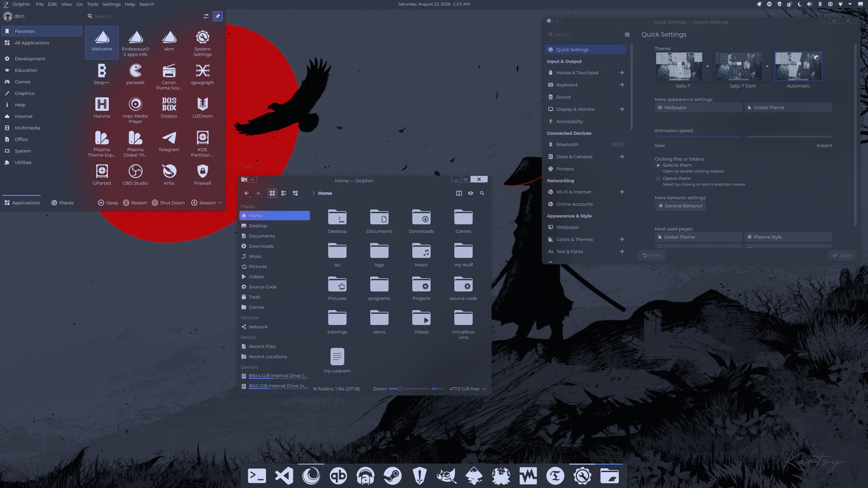Viewport: 868px width, 488px height.
Task: Open GIMP from the dock
Action: tap(447, 476)
